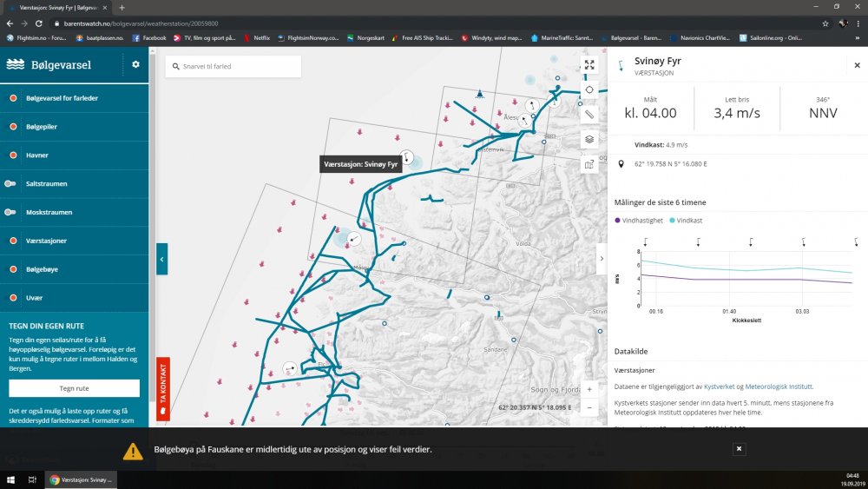The width and height of the screenshot is (868, 489).
Task: Click the fullscreen map icon
Action: coord(589,65)
